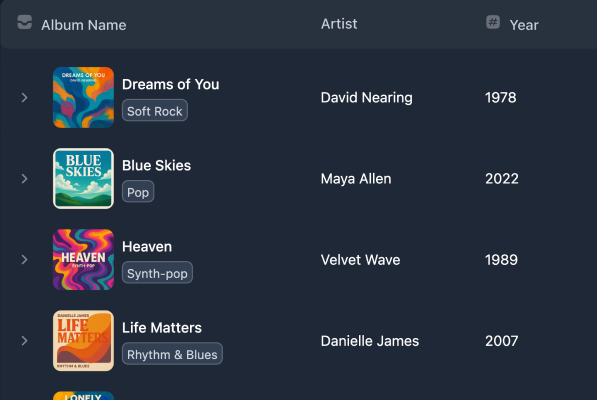Click the Album Name column header icon
Viewport: 600px width, 400px height.
pos(25,23)
